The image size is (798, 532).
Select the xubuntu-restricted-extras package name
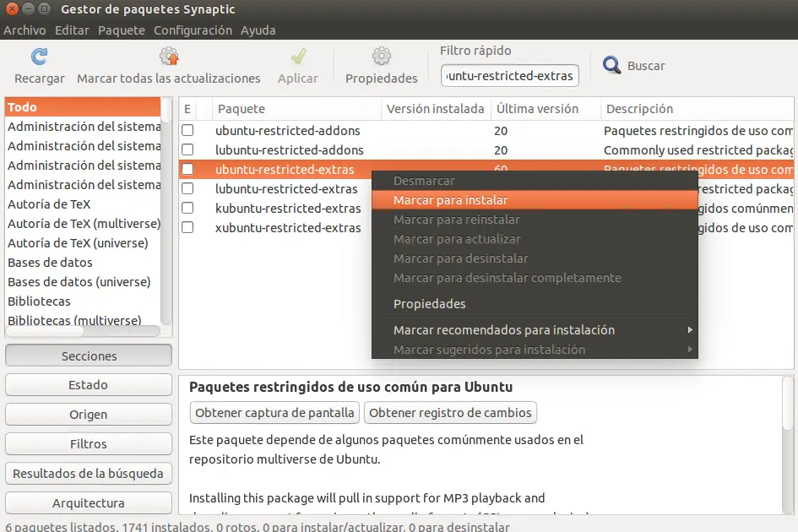288,227
